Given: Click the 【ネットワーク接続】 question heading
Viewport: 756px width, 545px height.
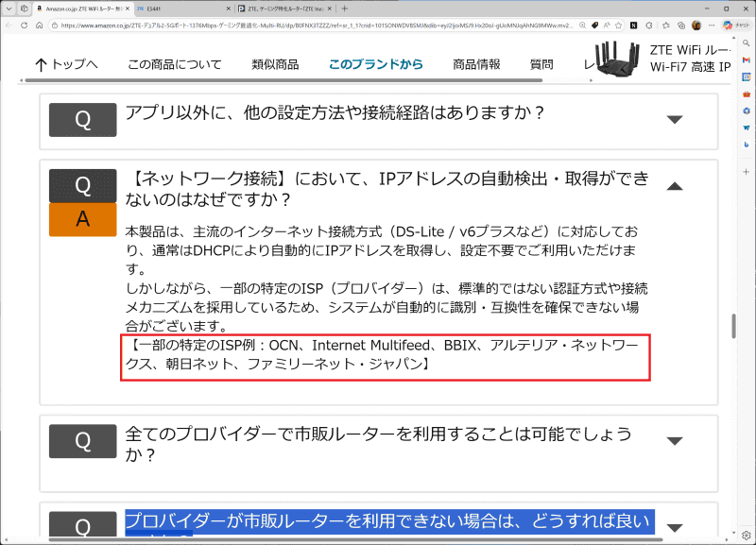Looking at the screenshot, I should [387, 188].
